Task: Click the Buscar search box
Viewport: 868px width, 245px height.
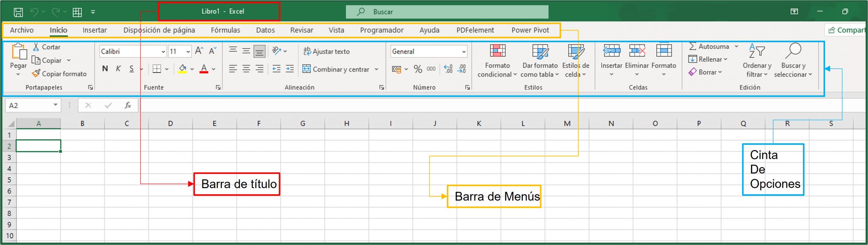Action: coord(447,12)
